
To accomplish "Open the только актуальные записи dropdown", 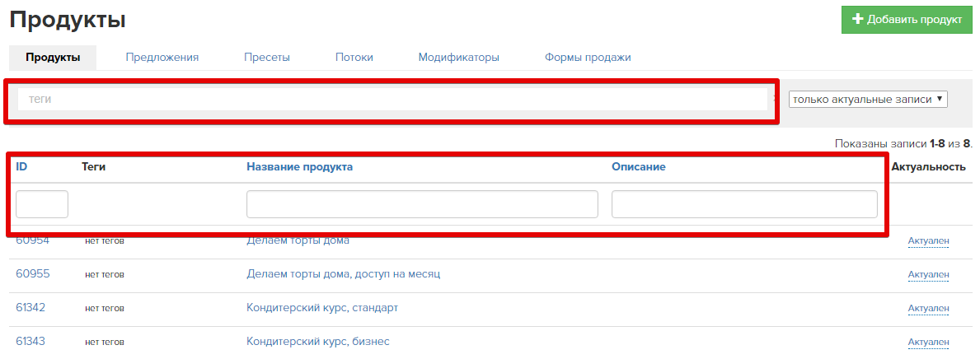I will 868,100.
